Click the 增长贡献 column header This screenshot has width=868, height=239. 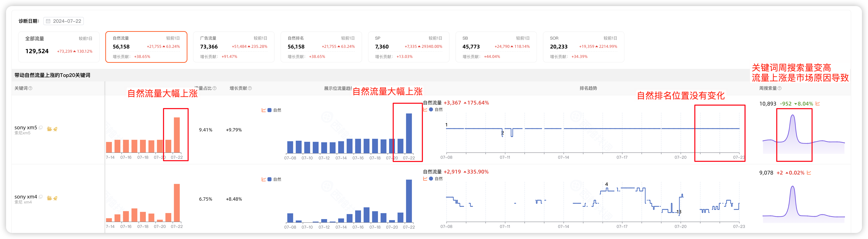(238, 88)
